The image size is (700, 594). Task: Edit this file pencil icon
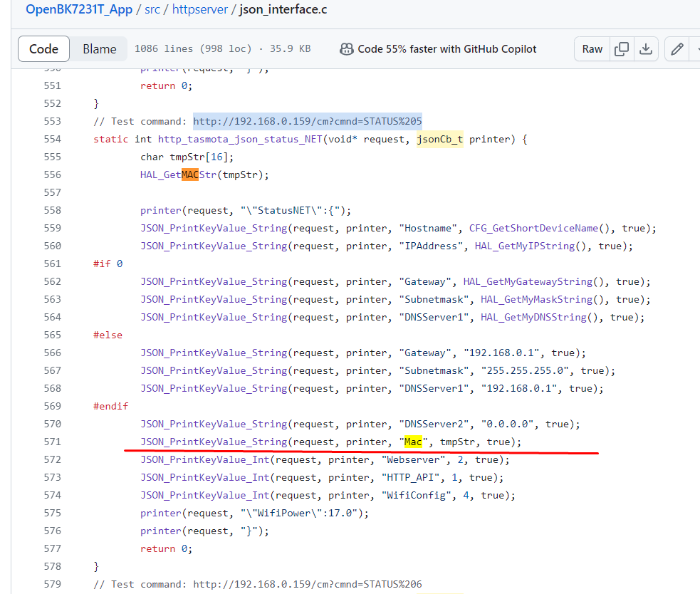point(677,49)
